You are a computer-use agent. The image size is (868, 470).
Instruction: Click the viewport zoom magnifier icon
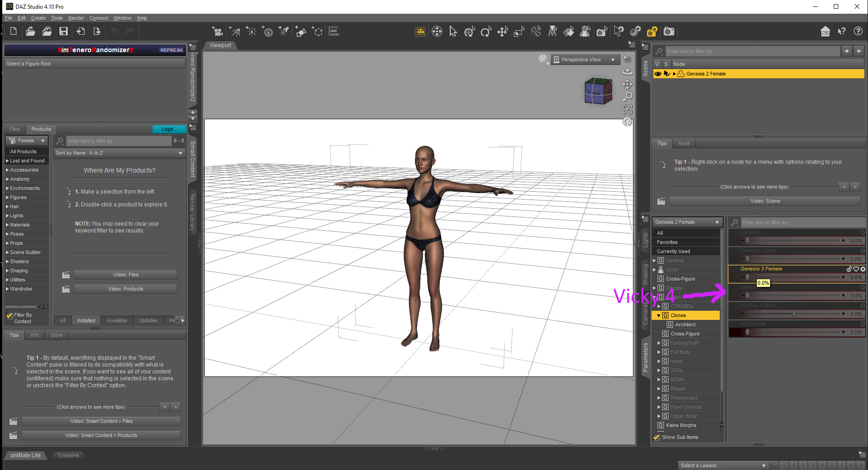click(x=628, y=97)
